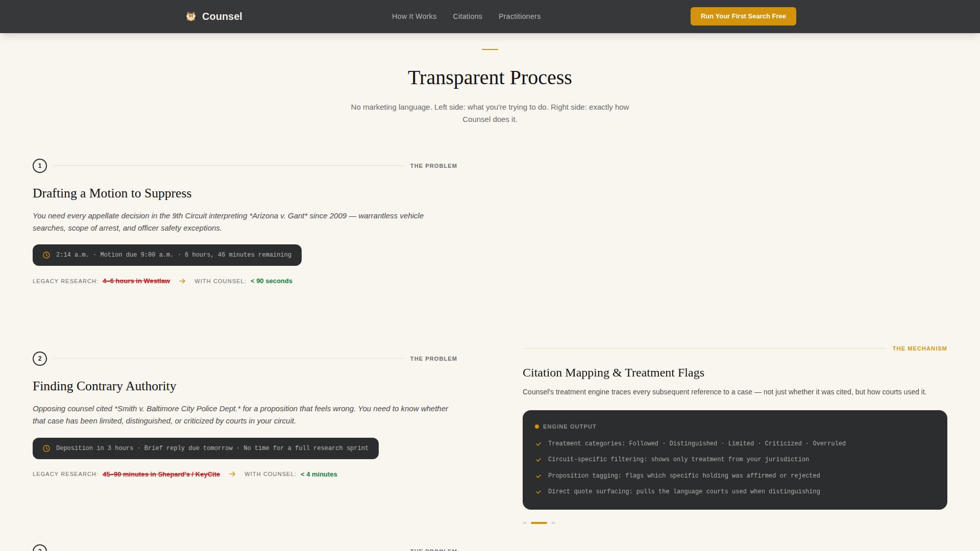Click clock icon in motion deadline pill
Viewport: 980px width, 551px height.
tap(46, 255)
